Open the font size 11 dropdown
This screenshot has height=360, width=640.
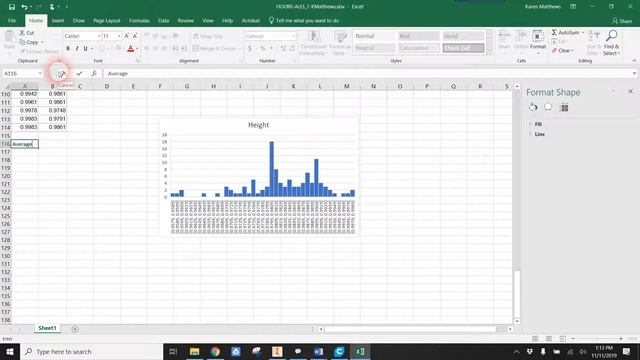119,36
